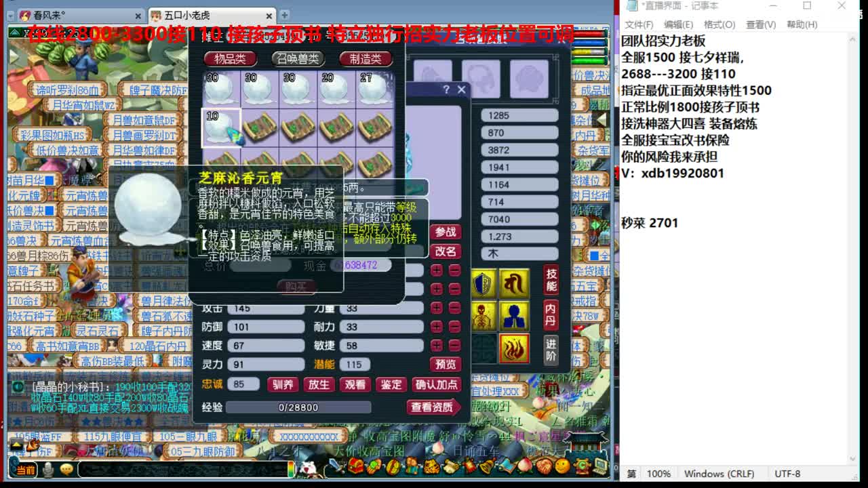Click the 驯养 button

[x=283, y=385]
